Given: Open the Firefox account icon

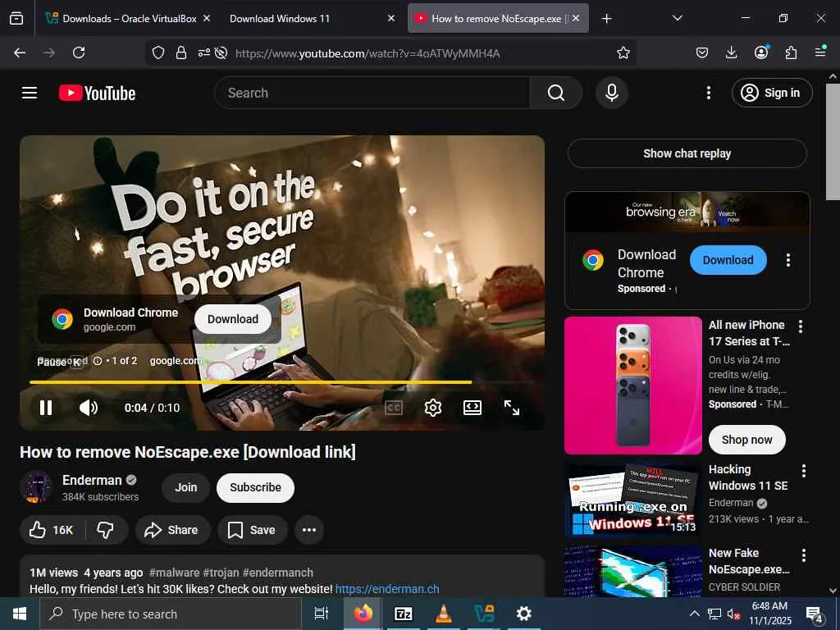Looking at the screenshot, I should tap(761, 52).
